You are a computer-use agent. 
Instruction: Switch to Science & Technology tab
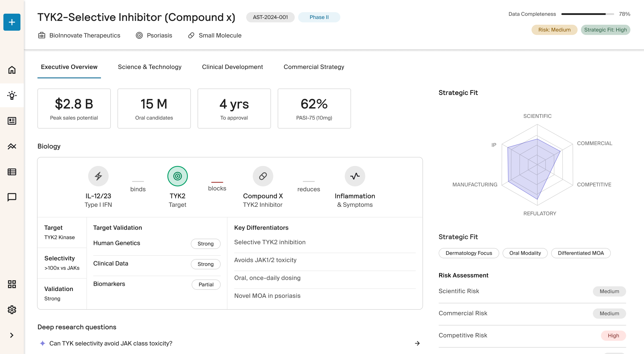(149, 67)
